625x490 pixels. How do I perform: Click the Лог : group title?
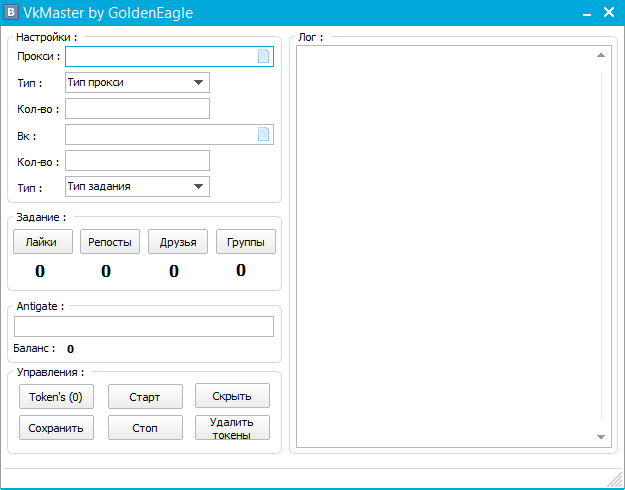[x=311, y=37]
